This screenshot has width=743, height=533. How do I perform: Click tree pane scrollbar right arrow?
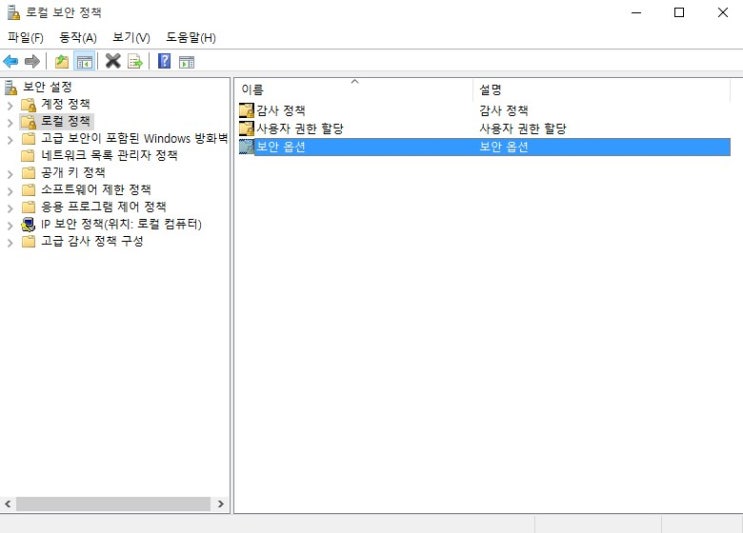[221, 504]
